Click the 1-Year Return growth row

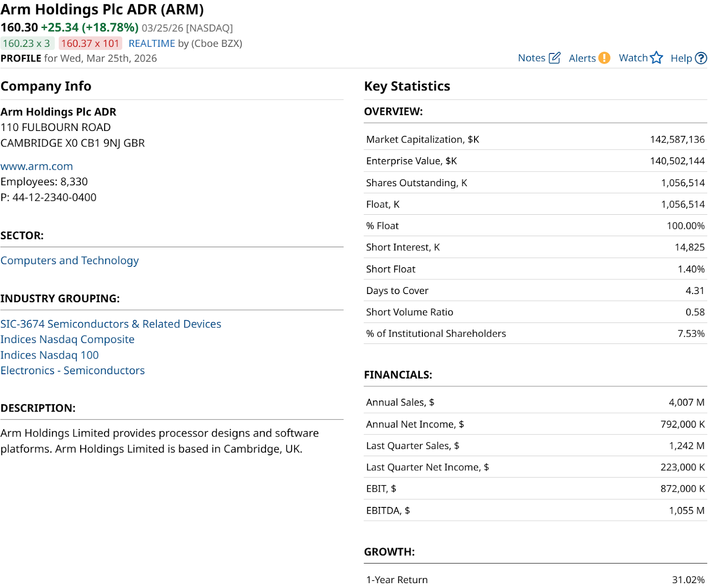point(535,580)
